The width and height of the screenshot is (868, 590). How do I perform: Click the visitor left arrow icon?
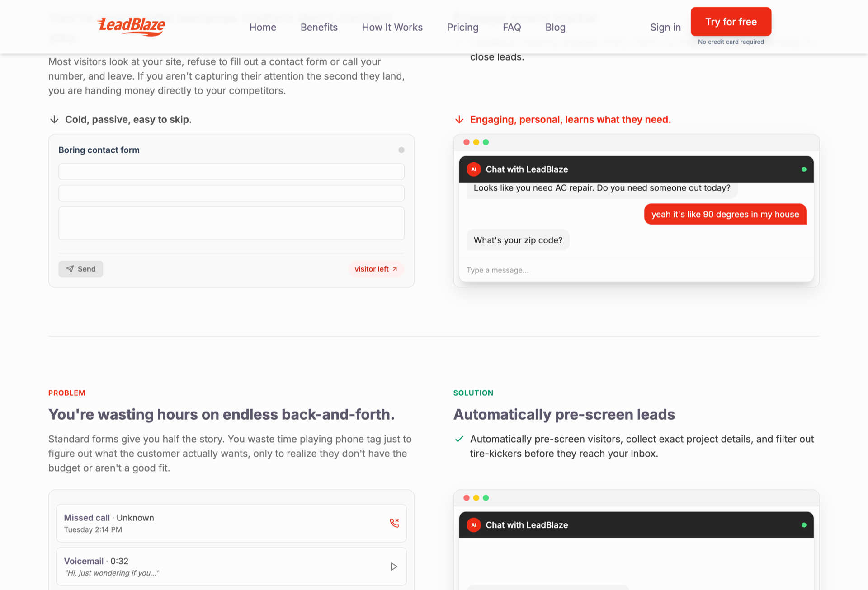(395, 269)
